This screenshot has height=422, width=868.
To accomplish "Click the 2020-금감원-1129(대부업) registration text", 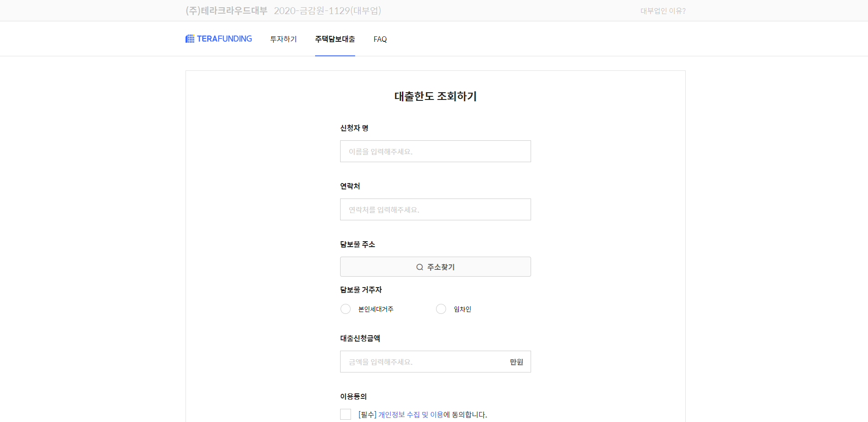I will (x=327, y=10).
